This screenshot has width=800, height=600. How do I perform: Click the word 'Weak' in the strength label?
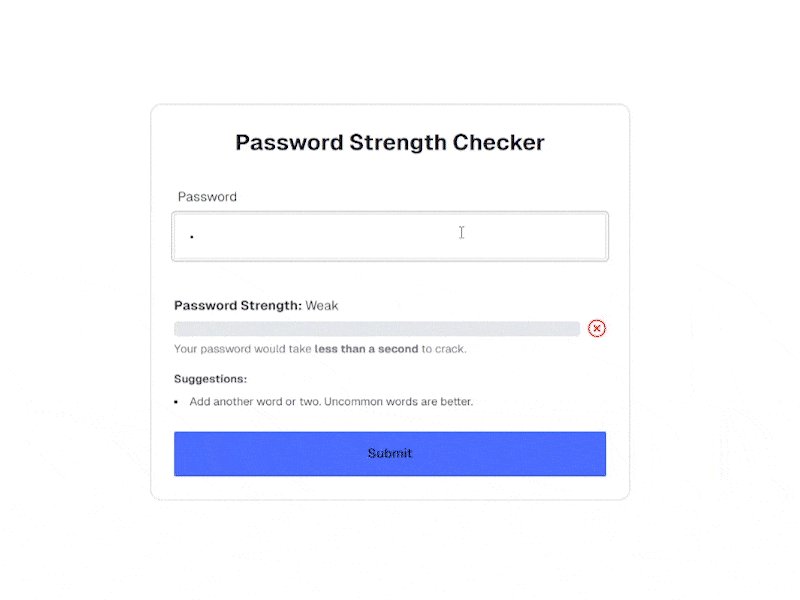point(323,305)
